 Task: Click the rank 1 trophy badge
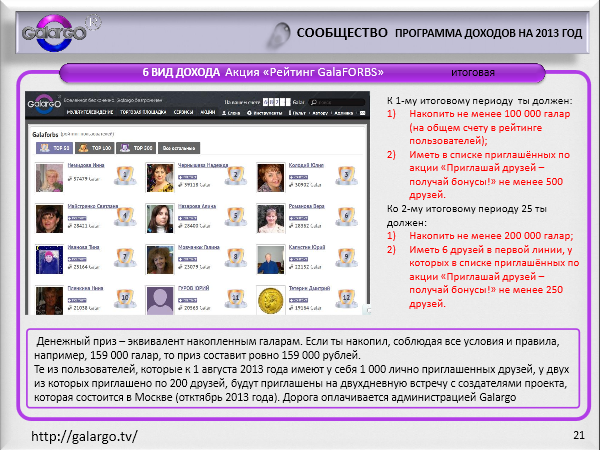125,176
